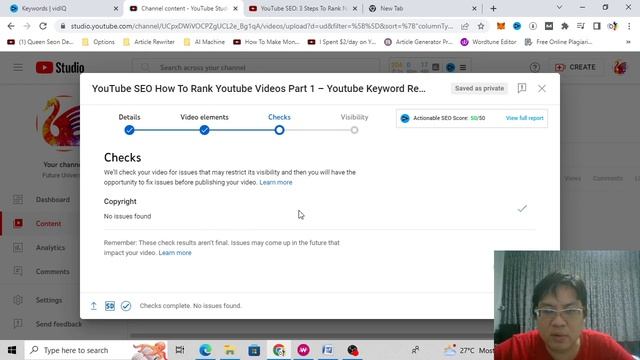Click the weather 27°C taskbar widget

468,350
